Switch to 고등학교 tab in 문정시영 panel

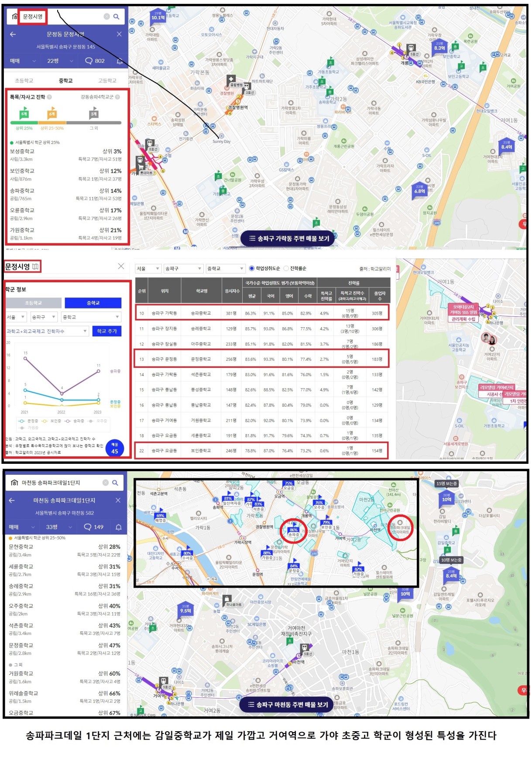[107, 81]
